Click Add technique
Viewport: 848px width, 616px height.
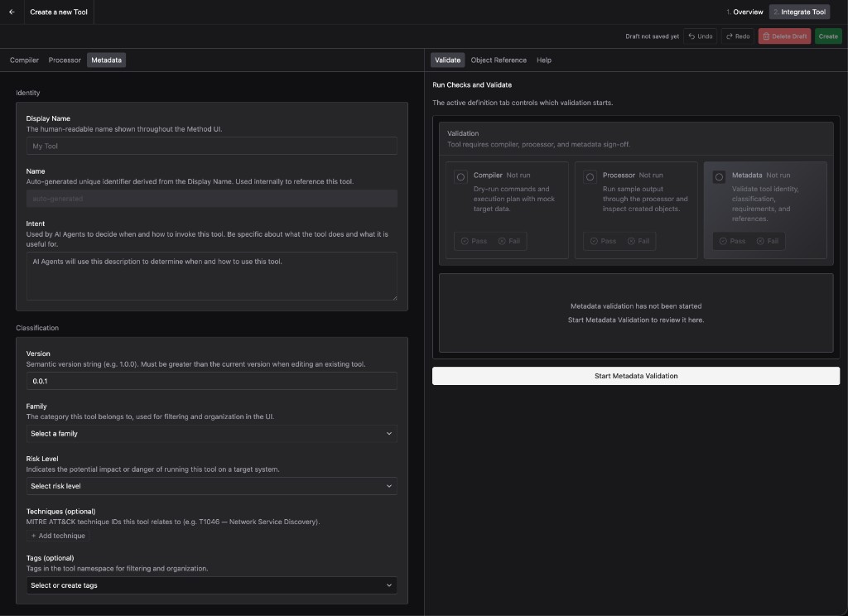pos(58,536)
